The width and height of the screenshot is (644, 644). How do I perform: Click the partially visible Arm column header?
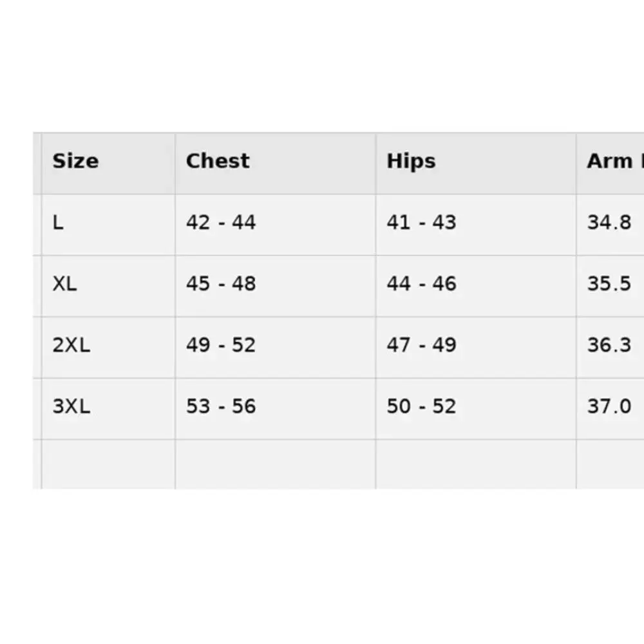click(x=615, y=161)
